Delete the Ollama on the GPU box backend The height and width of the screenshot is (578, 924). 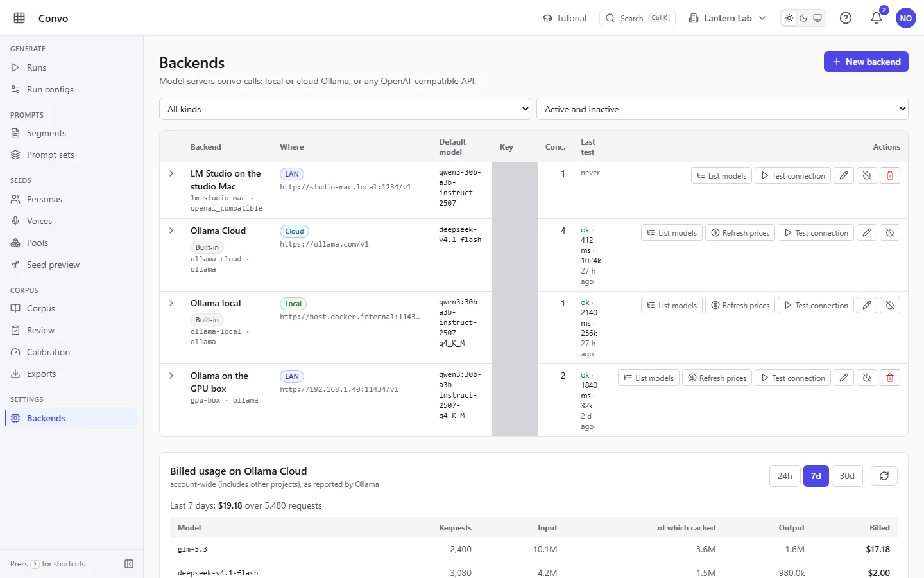pyautogui.click(x=890, y=378)
